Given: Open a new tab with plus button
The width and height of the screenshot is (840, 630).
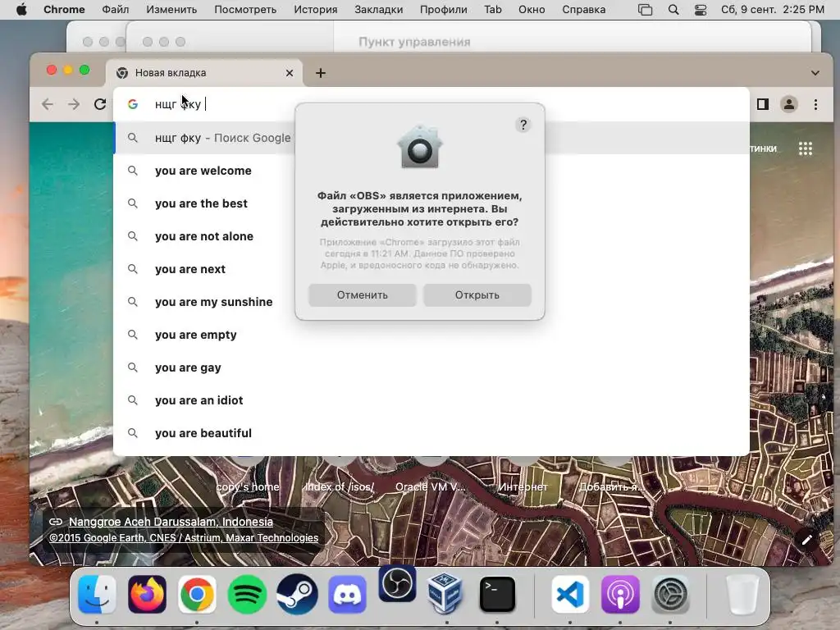Looking at the screenshot, I should [x=321, y=73].
